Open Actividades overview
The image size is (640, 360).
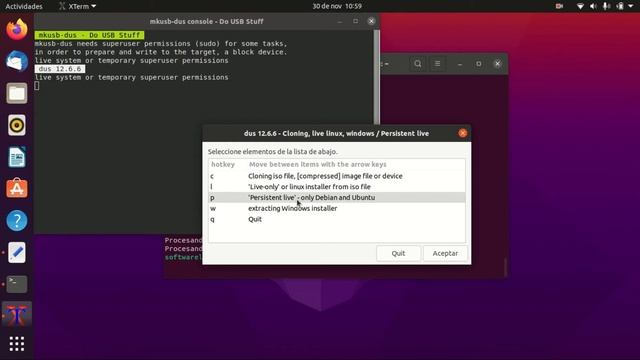point(24,6)
